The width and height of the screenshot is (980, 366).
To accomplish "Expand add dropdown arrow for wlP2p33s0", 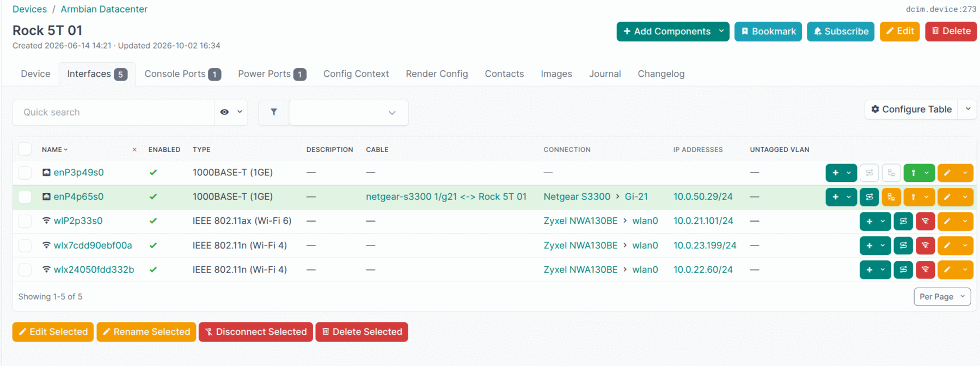I will pos(883,221).
